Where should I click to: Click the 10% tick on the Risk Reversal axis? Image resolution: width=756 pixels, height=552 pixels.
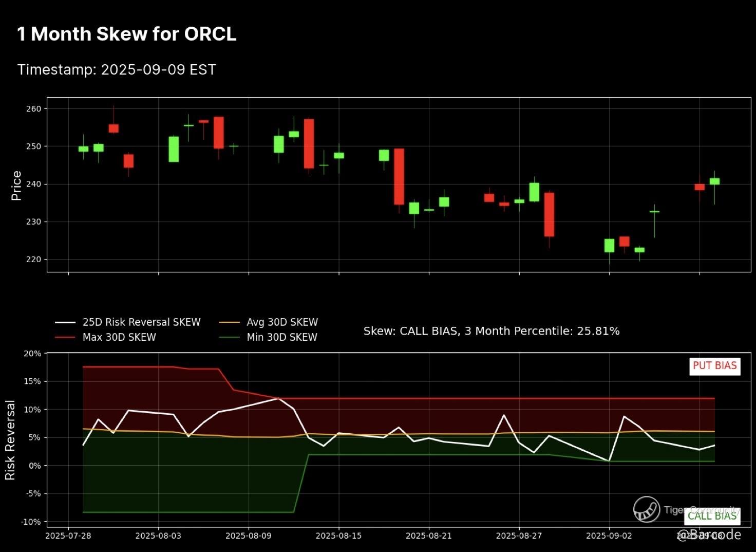[x=32, y=410]
